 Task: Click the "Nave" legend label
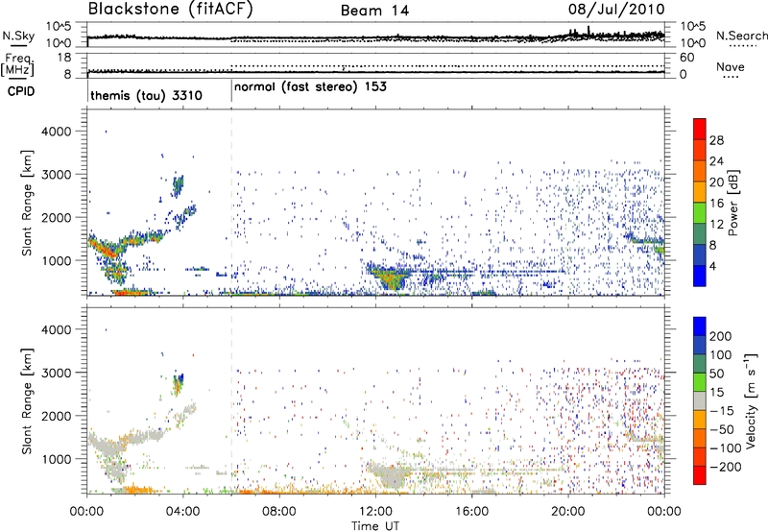[x=731, y=67]
